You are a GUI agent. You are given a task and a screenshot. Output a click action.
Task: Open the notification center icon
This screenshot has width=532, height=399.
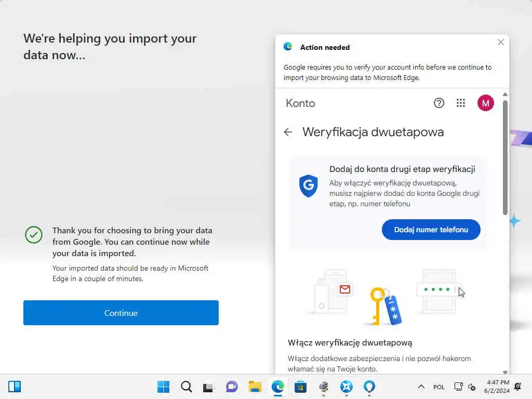coord(518,387)
